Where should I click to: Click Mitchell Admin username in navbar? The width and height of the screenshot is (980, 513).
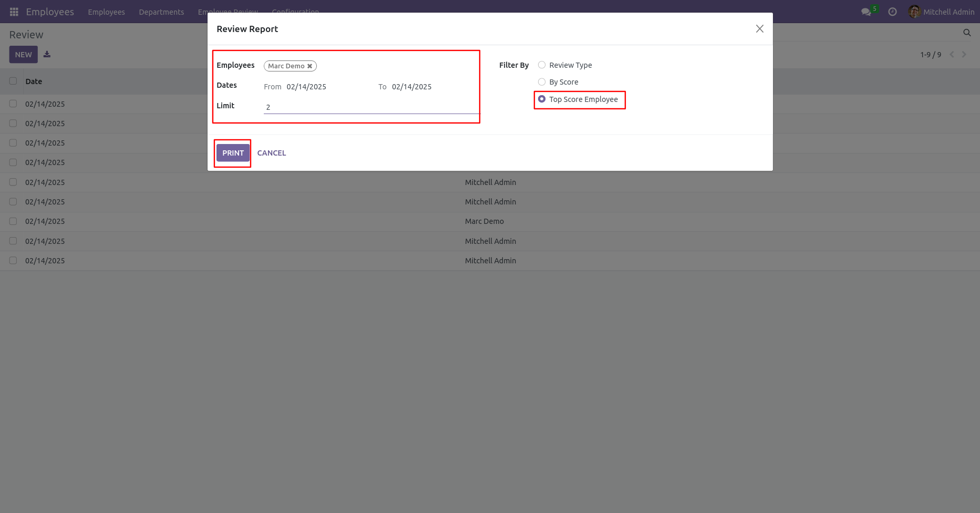[949, 12]
